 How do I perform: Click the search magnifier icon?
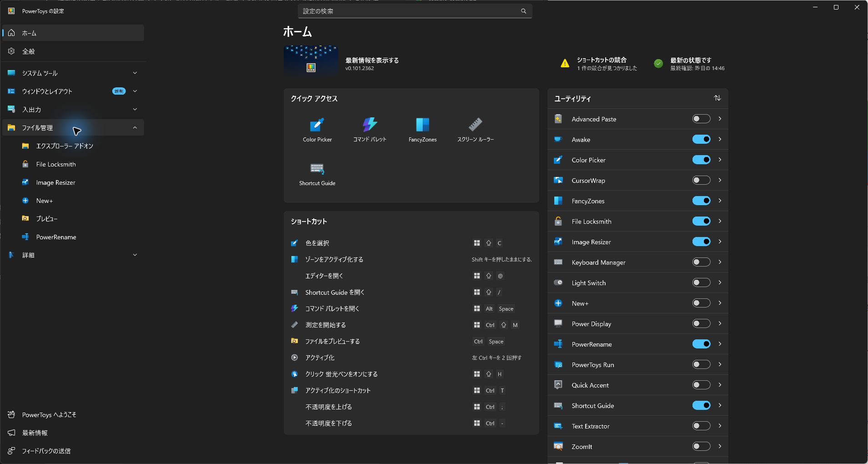[523, 11]
